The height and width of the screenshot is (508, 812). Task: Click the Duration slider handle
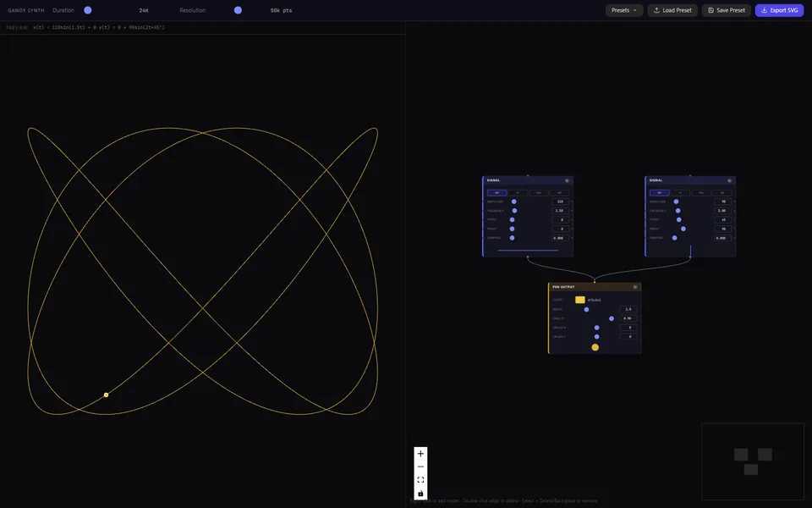click(88, 10)
